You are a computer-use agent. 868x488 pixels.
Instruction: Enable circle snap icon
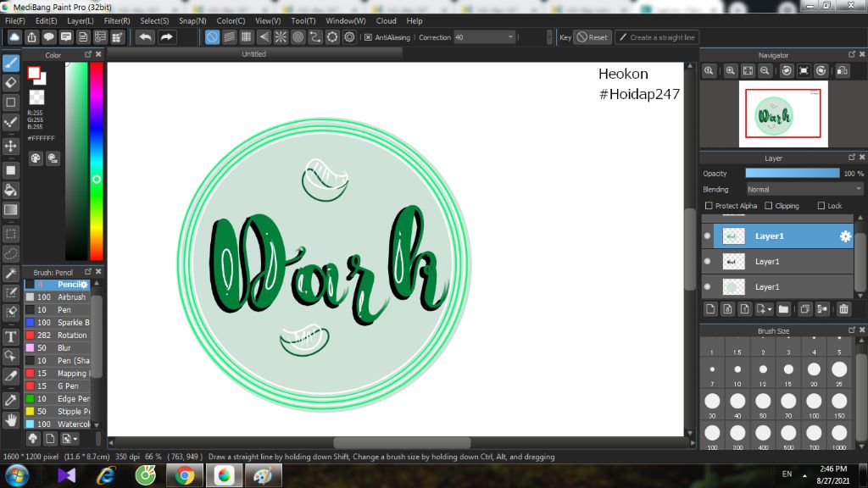[x=298, y=37]
